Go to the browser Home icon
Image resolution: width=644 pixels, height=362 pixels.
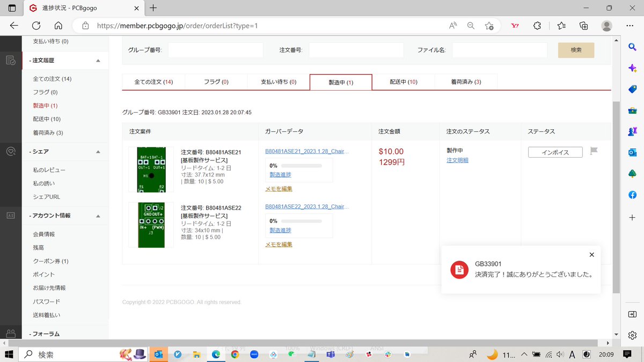(58, 25)
